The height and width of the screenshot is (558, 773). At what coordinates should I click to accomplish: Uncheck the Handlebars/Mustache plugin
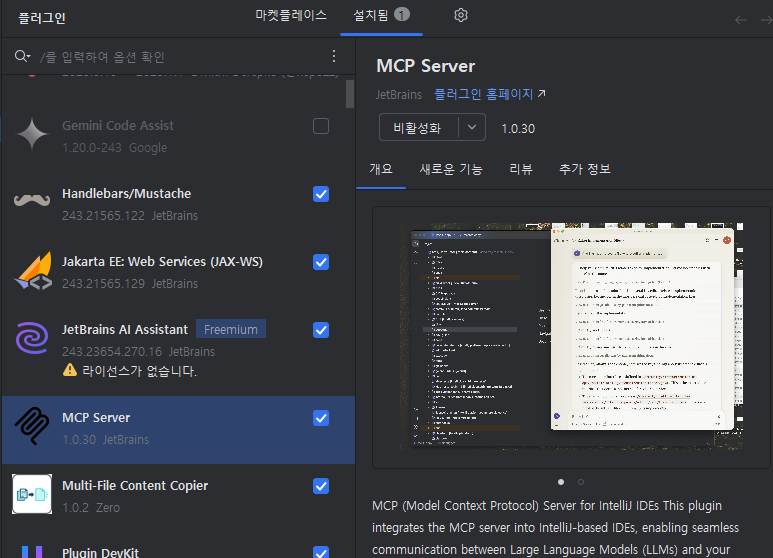click(321, 194)
